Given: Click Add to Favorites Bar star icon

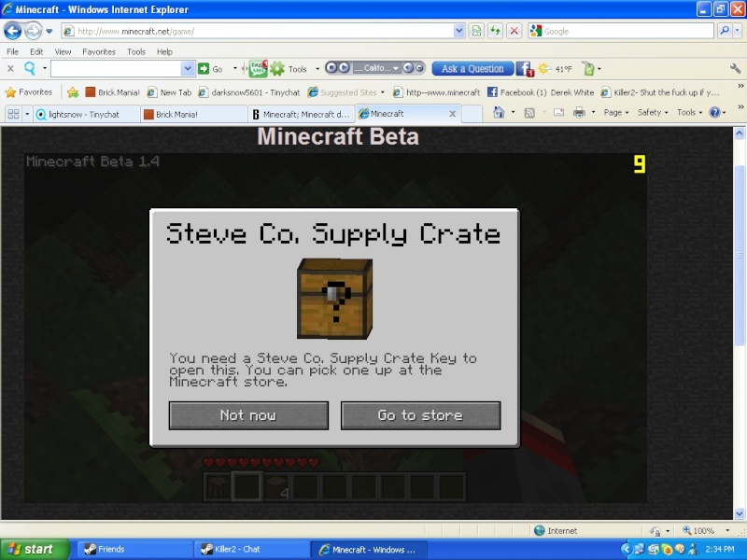Looking at the screenshot, I should pos(73,92).
